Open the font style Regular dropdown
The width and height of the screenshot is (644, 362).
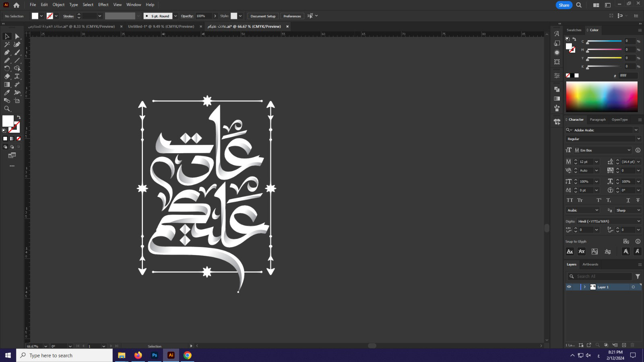point(638,139)
